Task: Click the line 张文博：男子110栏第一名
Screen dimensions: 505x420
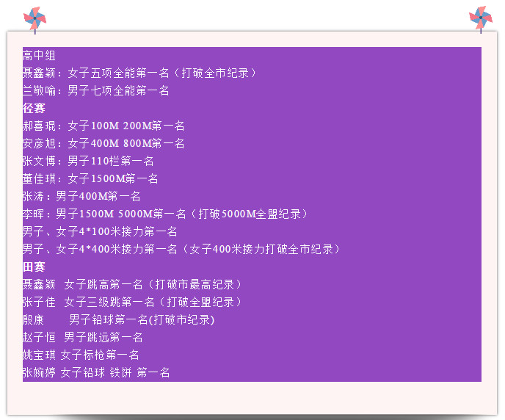Action: pyautogui.click(x=88, y=161)
